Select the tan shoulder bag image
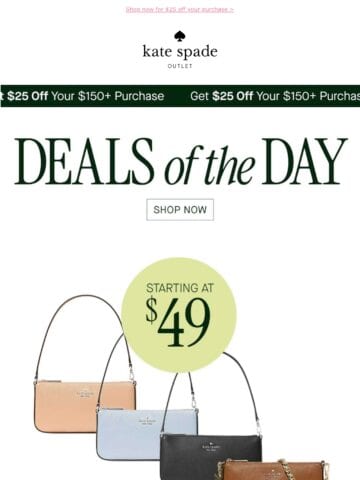360x480 pixels. point(83,365)
